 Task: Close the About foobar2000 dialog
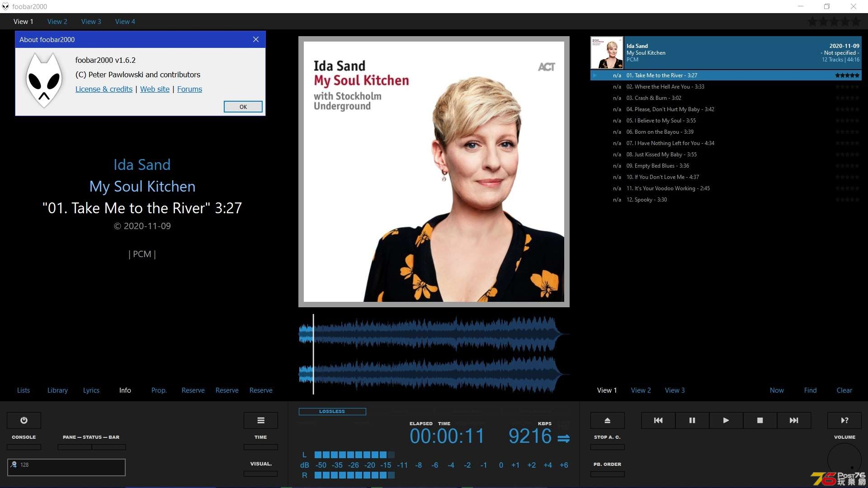[x=256, y=39]
